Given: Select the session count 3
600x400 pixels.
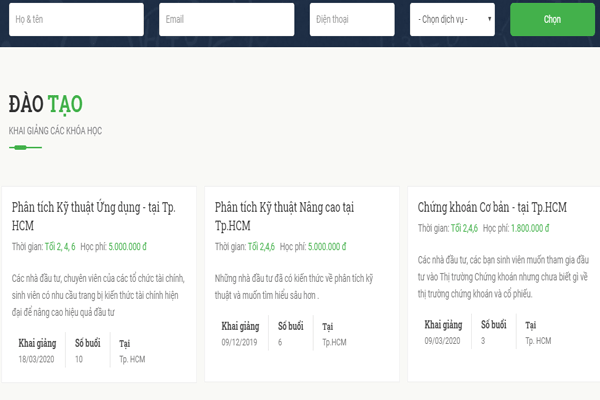Looking at the screenshot, I should 483,341.
